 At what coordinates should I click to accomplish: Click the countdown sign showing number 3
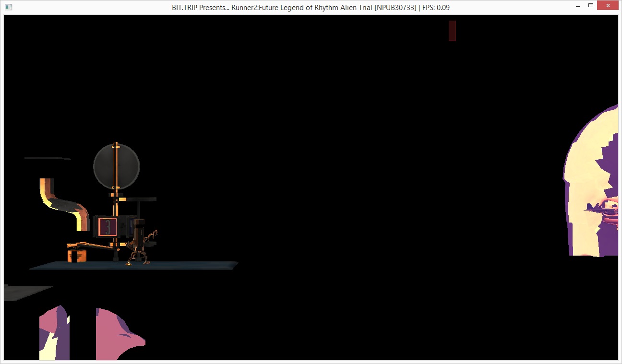pos(108,227)
